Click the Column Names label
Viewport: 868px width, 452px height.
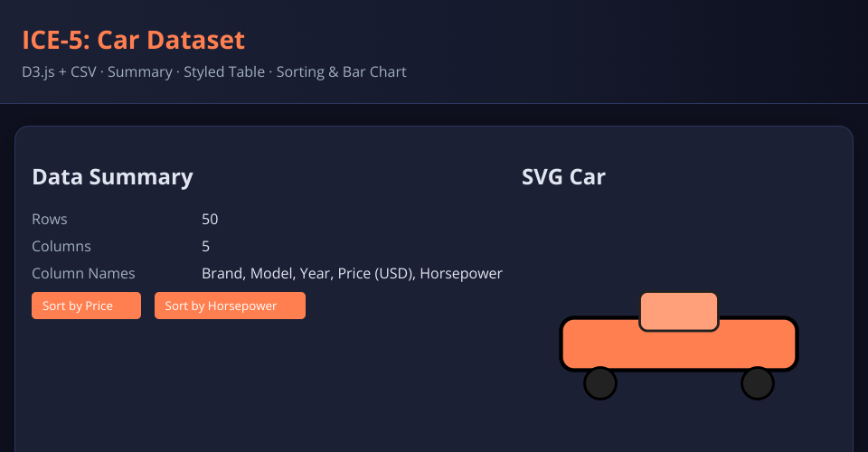(x=83, y=273)
